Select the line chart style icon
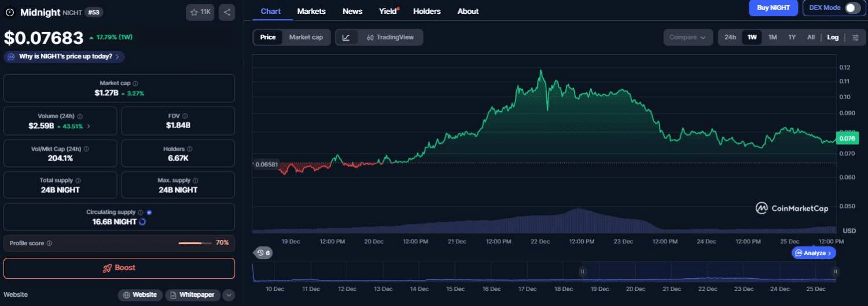 (x=346, y=37)
